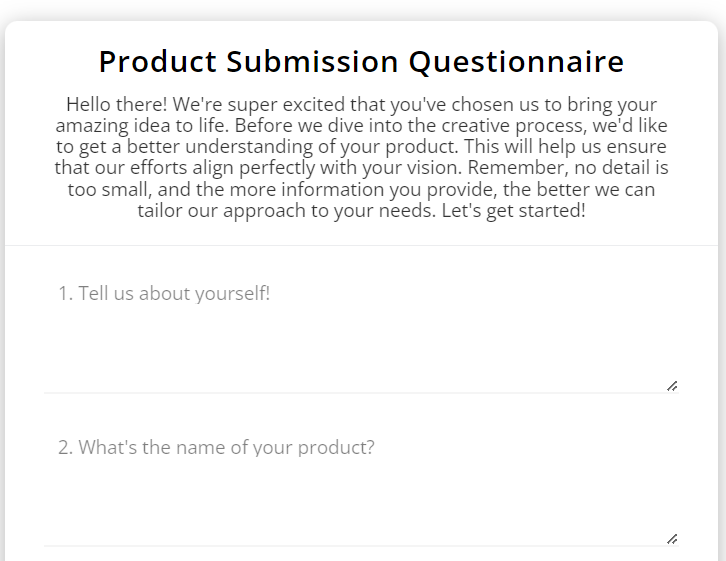Click the word "Questionnaire" in the title

pos(516,62)
